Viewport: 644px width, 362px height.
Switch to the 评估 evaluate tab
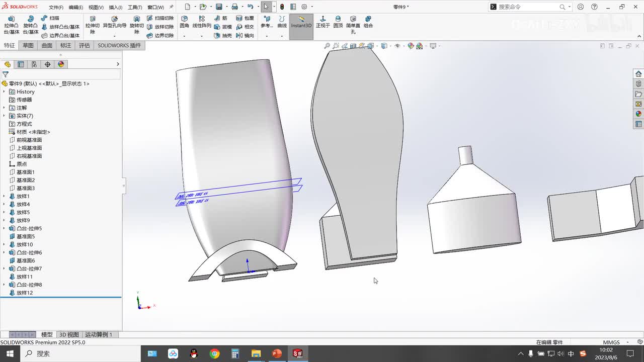pos(85,45)
